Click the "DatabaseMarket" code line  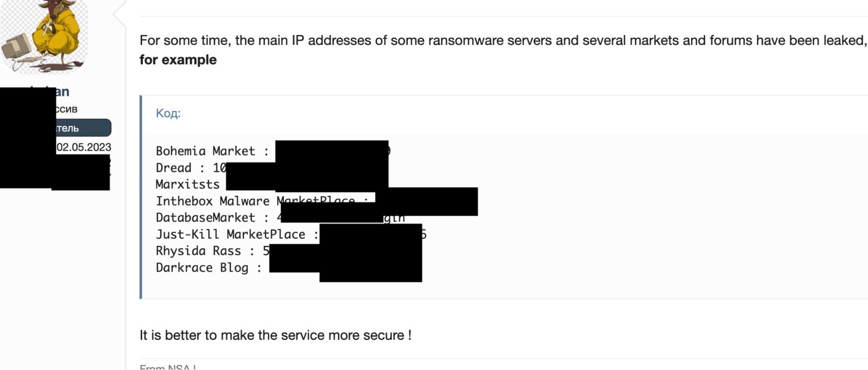205,218
